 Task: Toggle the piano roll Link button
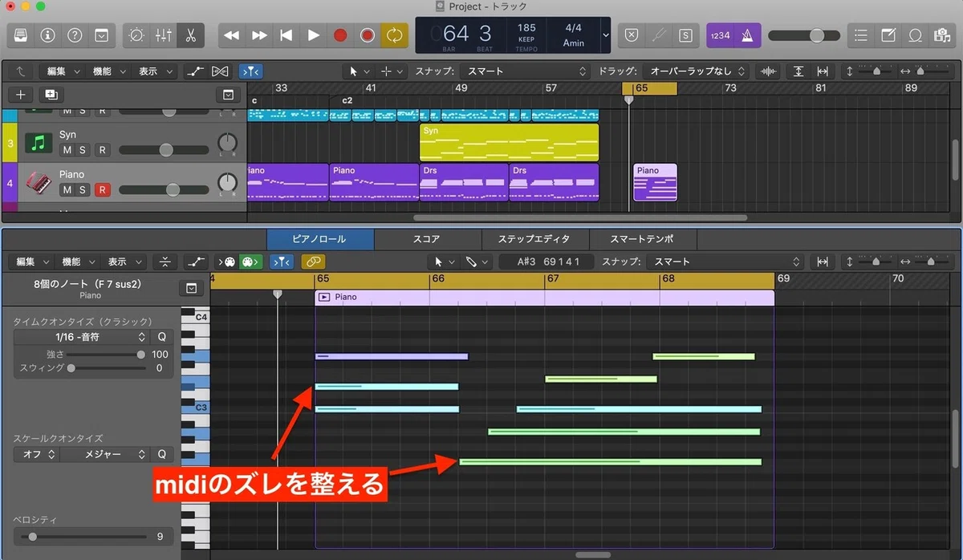pyautogui.click(x=313, y=262)
